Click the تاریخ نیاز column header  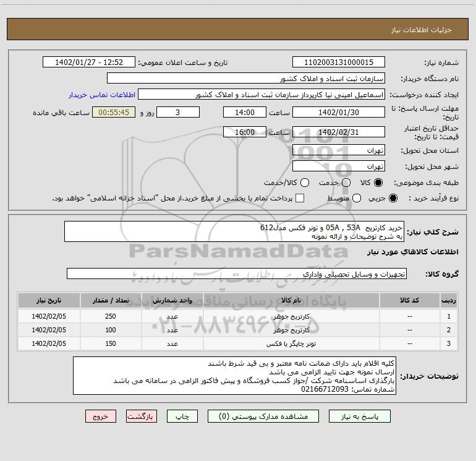coord(49,301)
